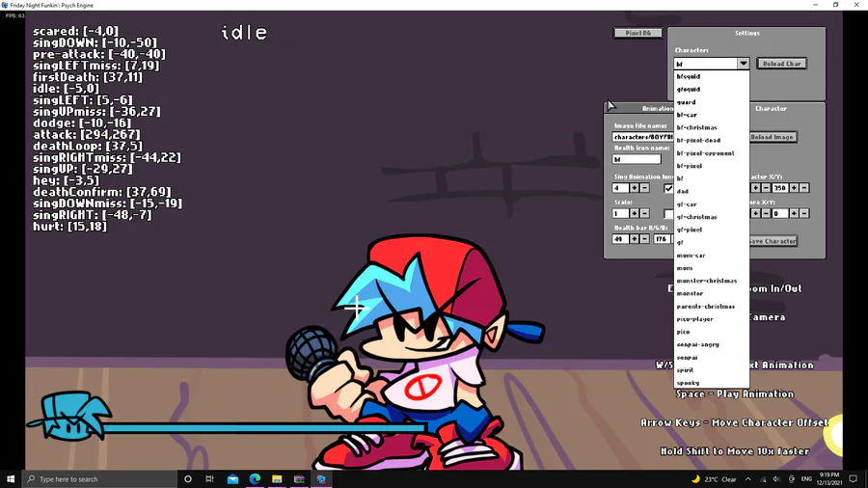
Task: Pick bf-christmas from the dropdown
Action: [712, 127]
